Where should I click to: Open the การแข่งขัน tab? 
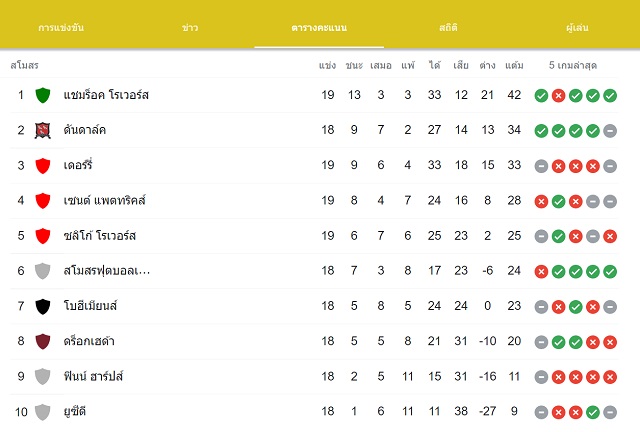point(61,27)
